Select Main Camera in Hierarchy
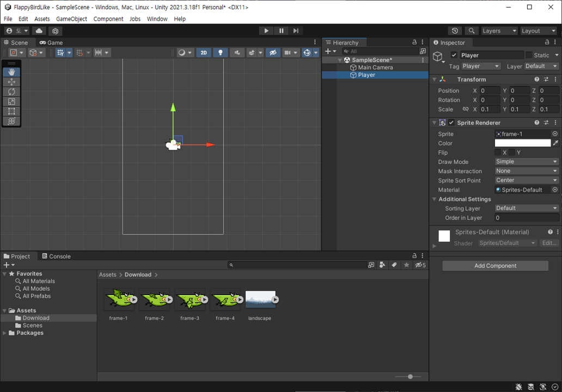This screenshot has width=562, height=392. coord(375,68)
